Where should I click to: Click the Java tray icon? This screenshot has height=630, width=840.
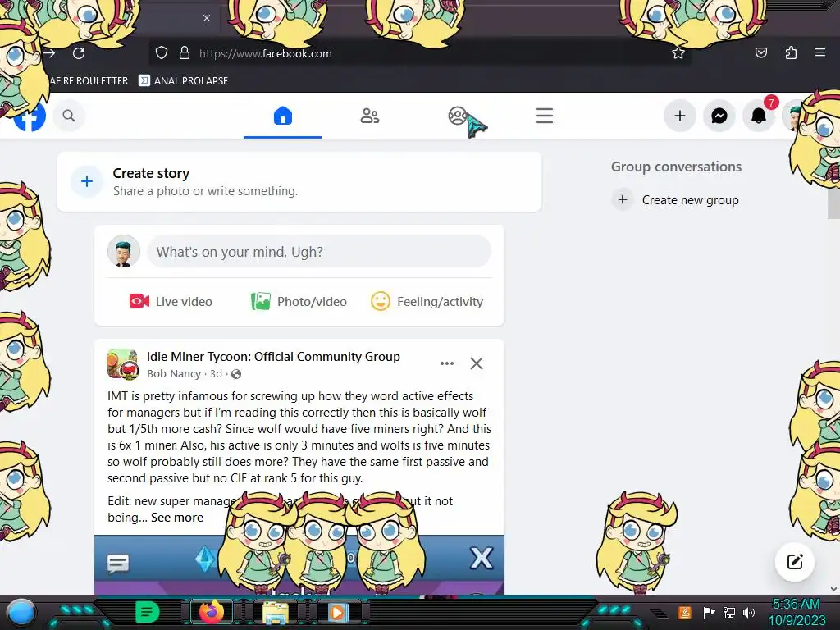(684, 612)
